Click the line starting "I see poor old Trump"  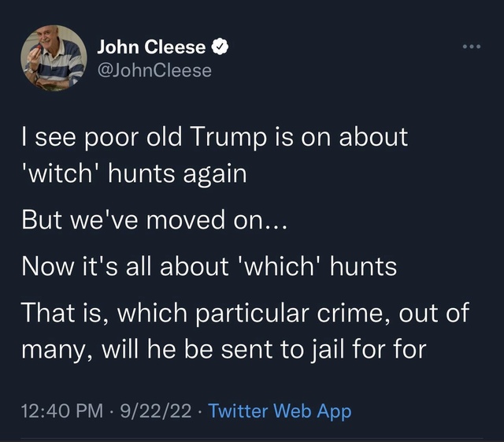tap(213, 137)
